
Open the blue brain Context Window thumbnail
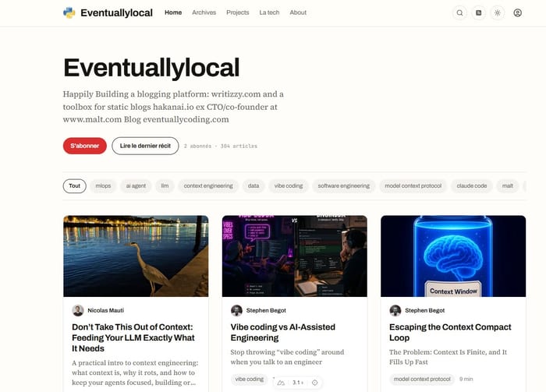453,256
